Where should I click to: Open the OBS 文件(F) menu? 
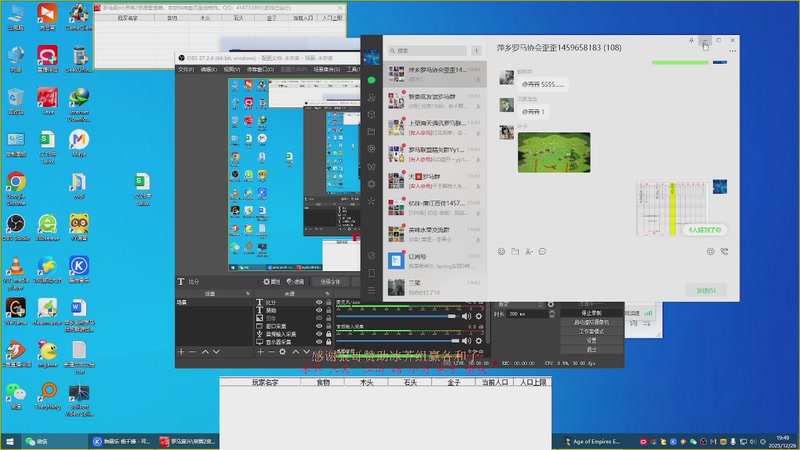point(186,69)
